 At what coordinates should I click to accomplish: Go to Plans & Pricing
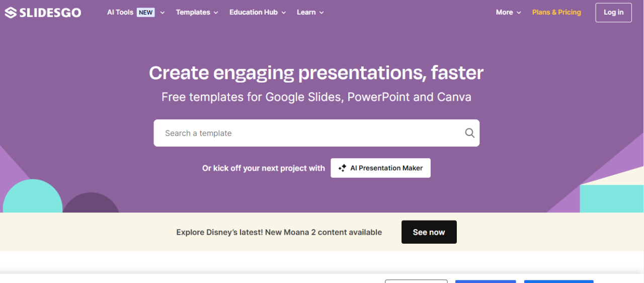coord(556,13)
